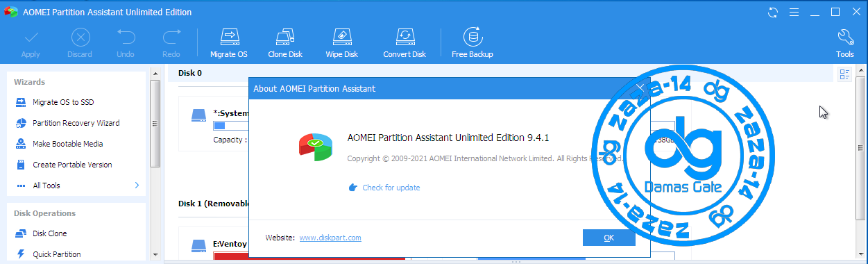Click the Disk 0 header label
Viewport: 868px width, 264px height.
click(190, 73)
